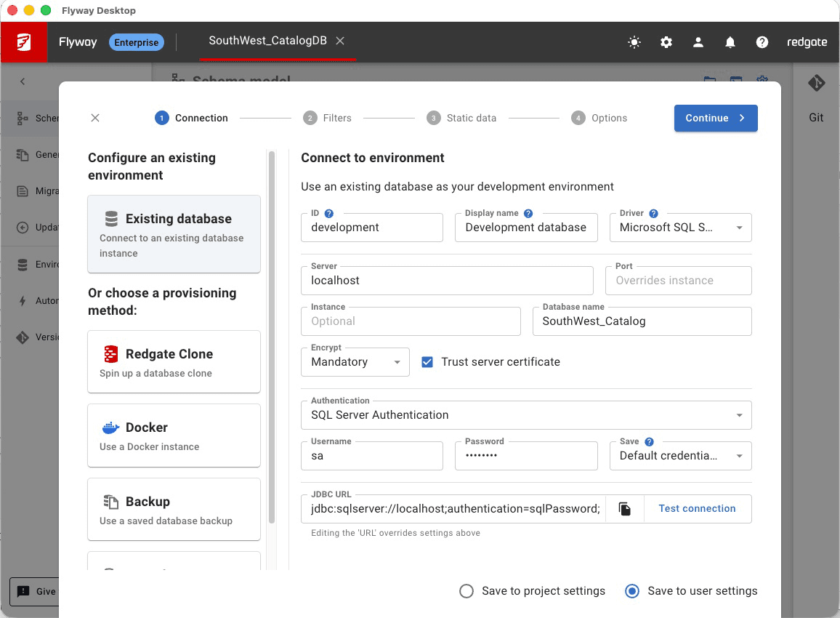Open Generate migrations sidebar icon
Image resolution: width=840 pixels, height=618 pixels.
pos(22,155)
